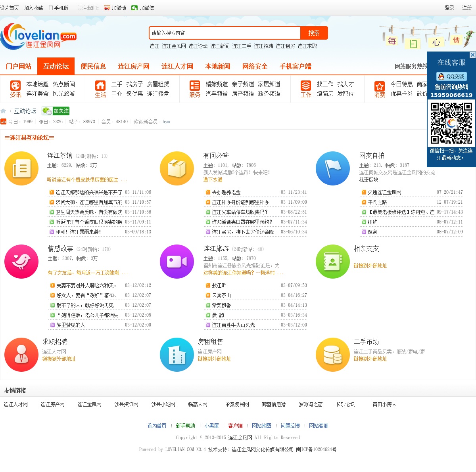Open post 连江天都那边的兴福兴是不开了

coord(89,192)
